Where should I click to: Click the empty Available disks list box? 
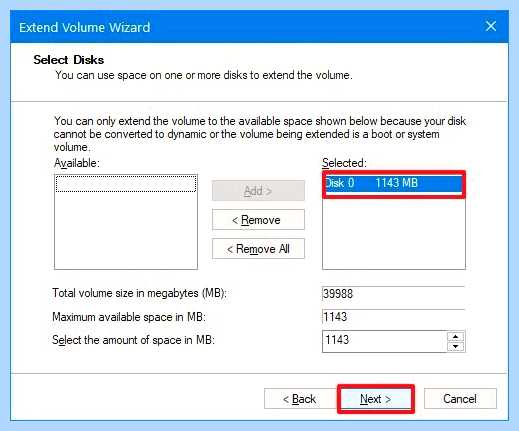coord(126,222)
